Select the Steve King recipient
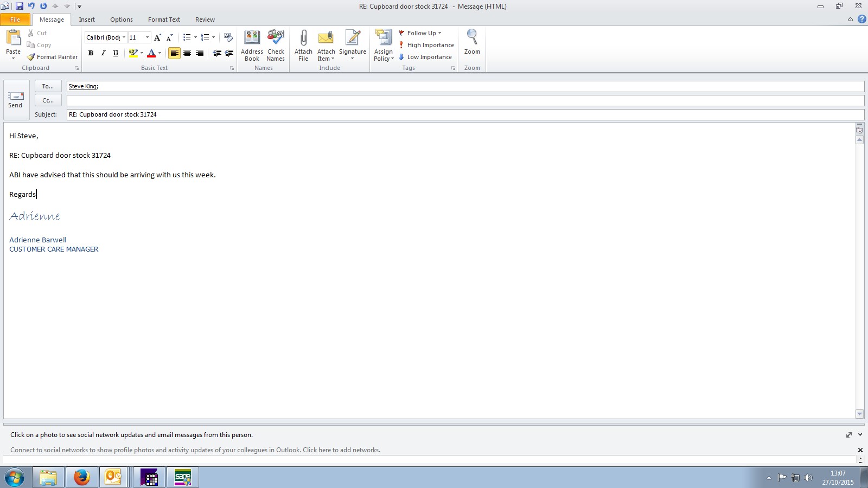This screenshot has height=488, width=868. (83, 86)
